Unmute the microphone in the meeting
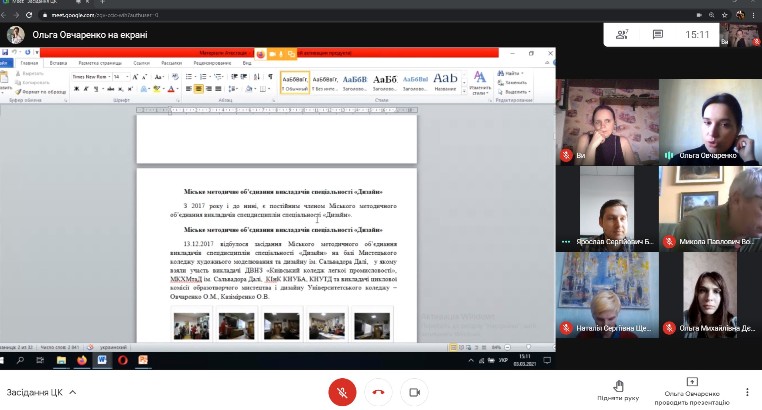 point(343,391)
